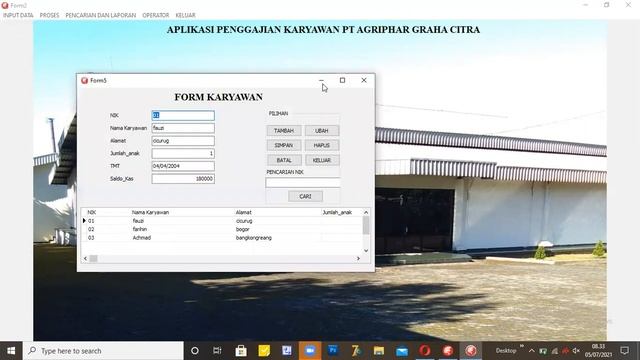Click the PENCARIAN NIK search box

point(303,182)
